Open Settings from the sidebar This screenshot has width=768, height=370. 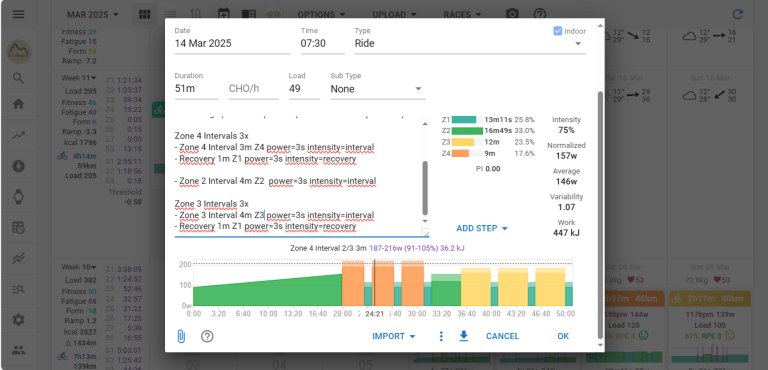coord(18,320)
